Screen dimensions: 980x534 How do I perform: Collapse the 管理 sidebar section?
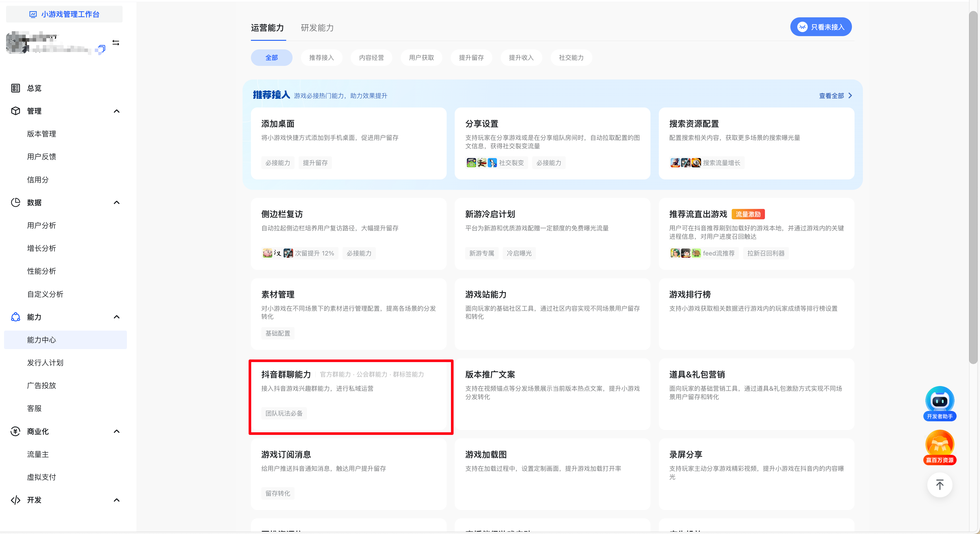(117, 111)
